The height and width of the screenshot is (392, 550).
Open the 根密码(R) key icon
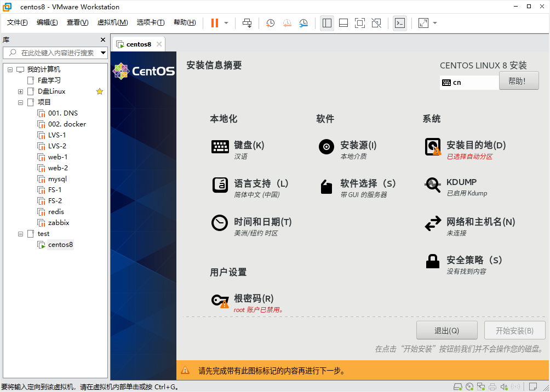click(220, 301)
